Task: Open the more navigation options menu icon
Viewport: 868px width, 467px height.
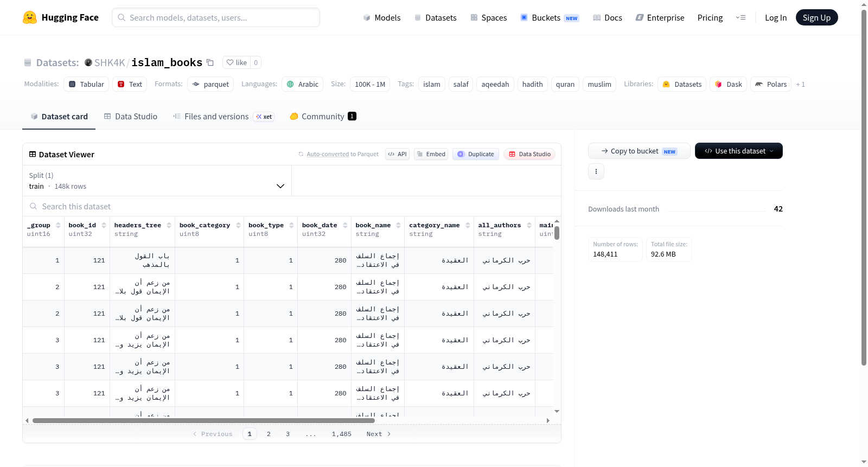Action: 741,18
